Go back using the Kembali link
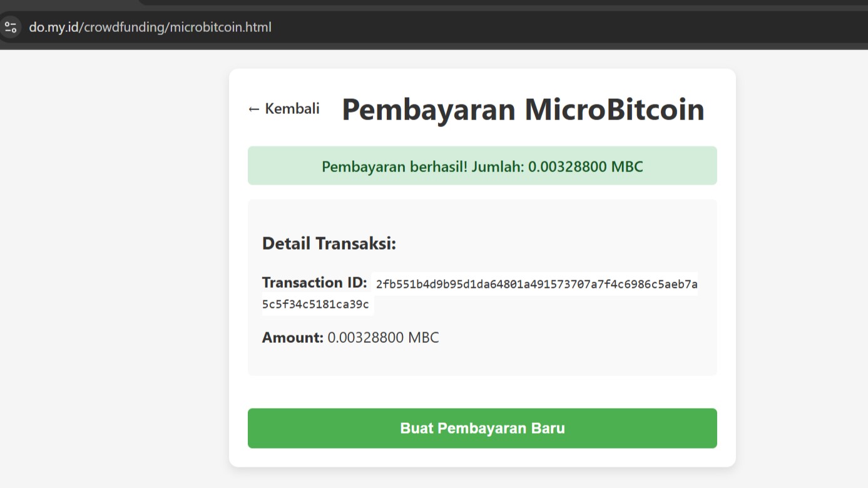 283,109
